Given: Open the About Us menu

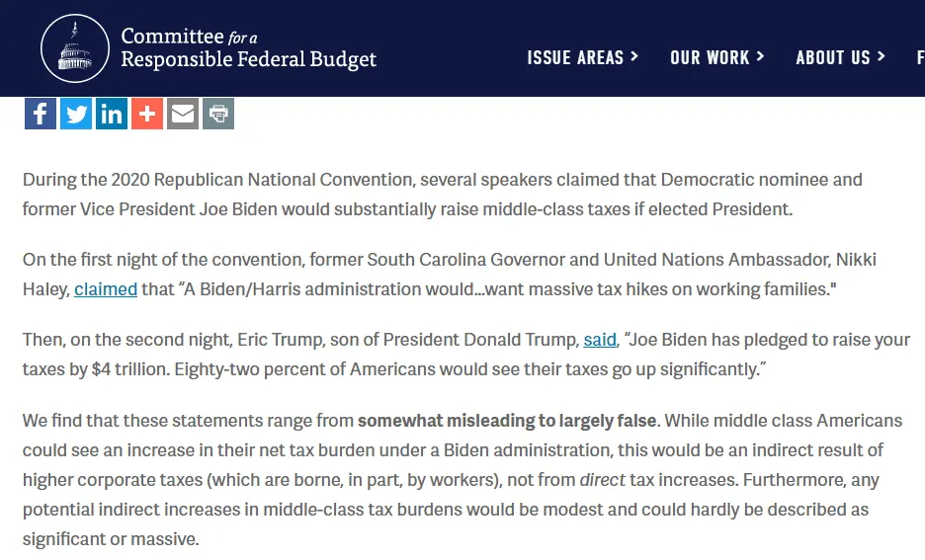Looking at the screenshot, I should click(x=833, y=57).
